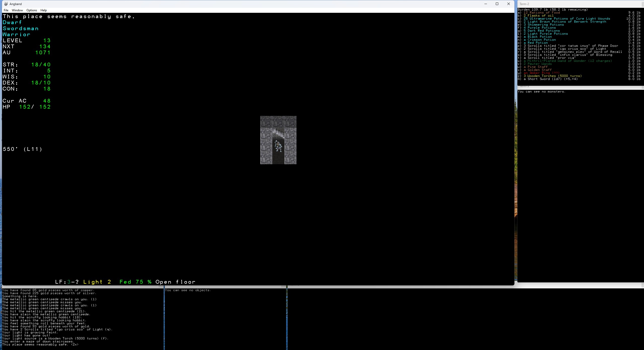The width and height of the screenshot is (644, 350).
Task: Open the Options menu
Action: (32, 10)
